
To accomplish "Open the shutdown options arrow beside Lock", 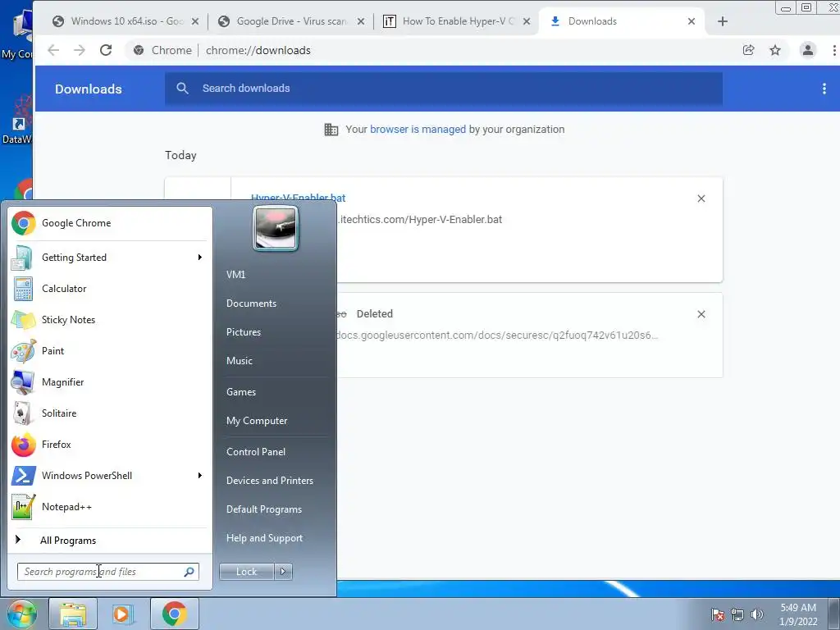I will tap(283, 572).
